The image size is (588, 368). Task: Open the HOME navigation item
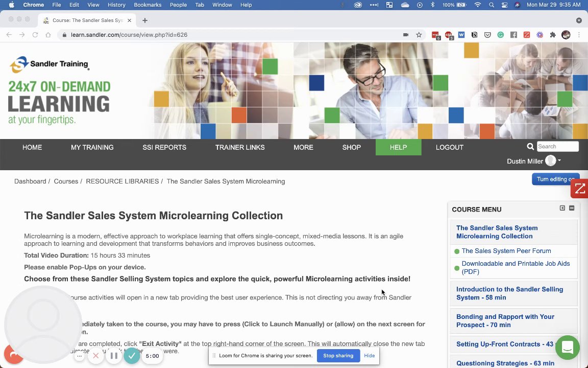point(32,147)
